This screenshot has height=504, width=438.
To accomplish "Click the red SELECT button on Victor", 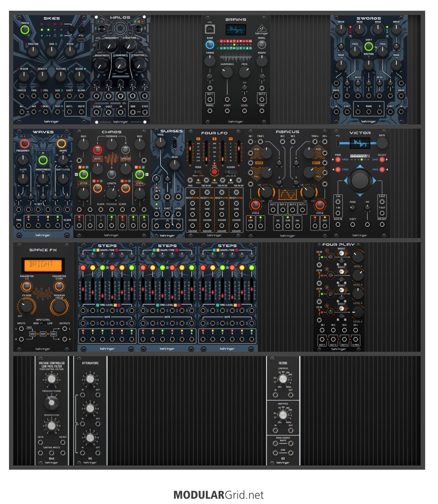I will (382, 160).
